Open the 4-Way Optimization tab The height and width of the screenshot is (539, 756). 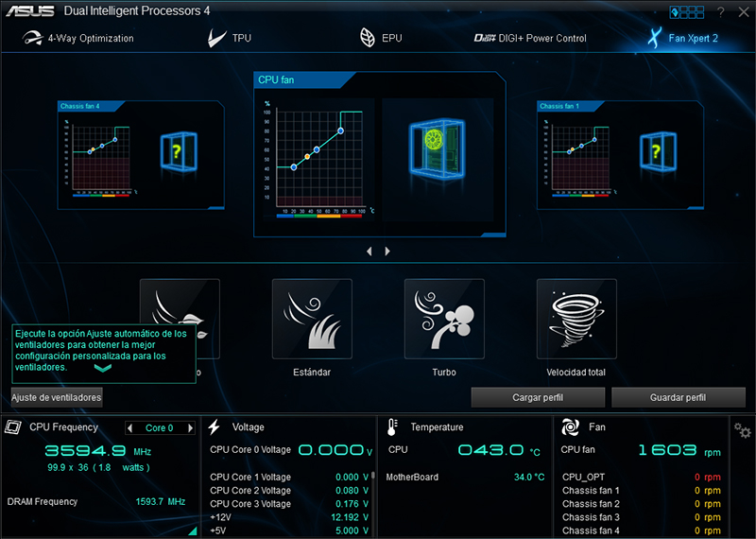click(x=78, y=39)
